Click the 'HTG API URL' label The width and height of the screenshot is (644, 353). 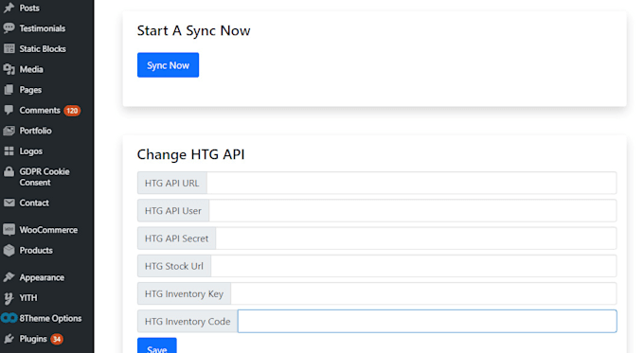[171, 183]
